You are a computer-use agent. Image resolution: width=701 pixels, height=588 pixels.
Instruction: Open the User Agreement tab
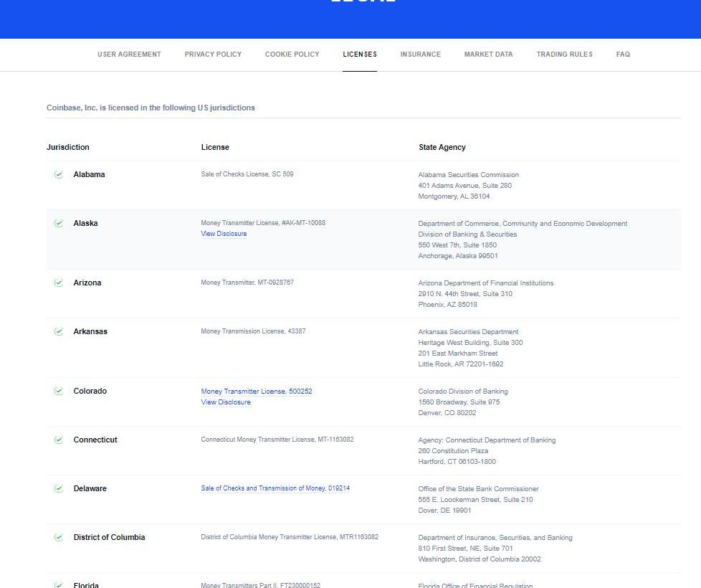click(129, 54)
